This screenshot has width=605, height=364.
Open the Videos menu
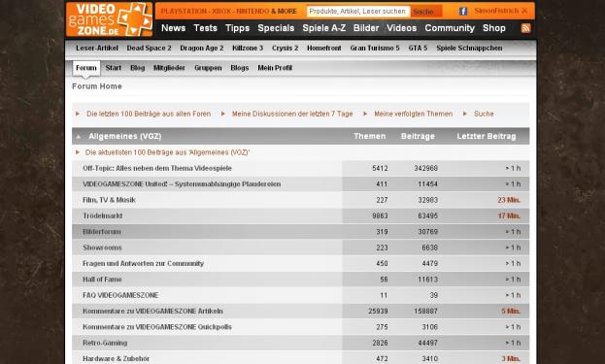[402, 28]
